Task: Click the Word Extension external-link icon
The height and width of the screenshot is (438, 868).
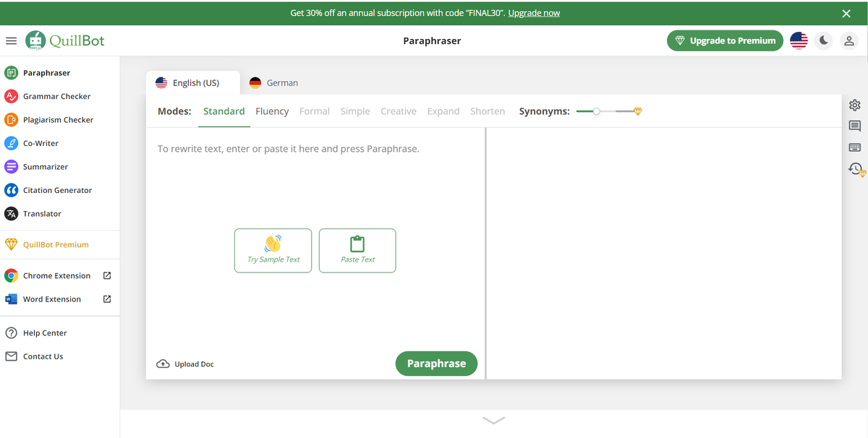Action: pos(107,299)
